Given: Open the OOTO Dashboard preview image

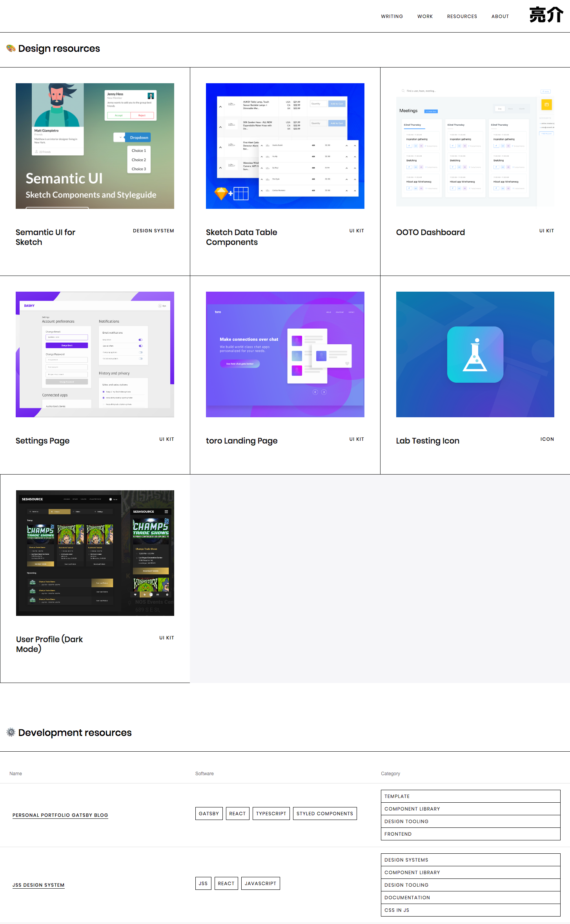Looking at the screenshot, I should [475, 146].
